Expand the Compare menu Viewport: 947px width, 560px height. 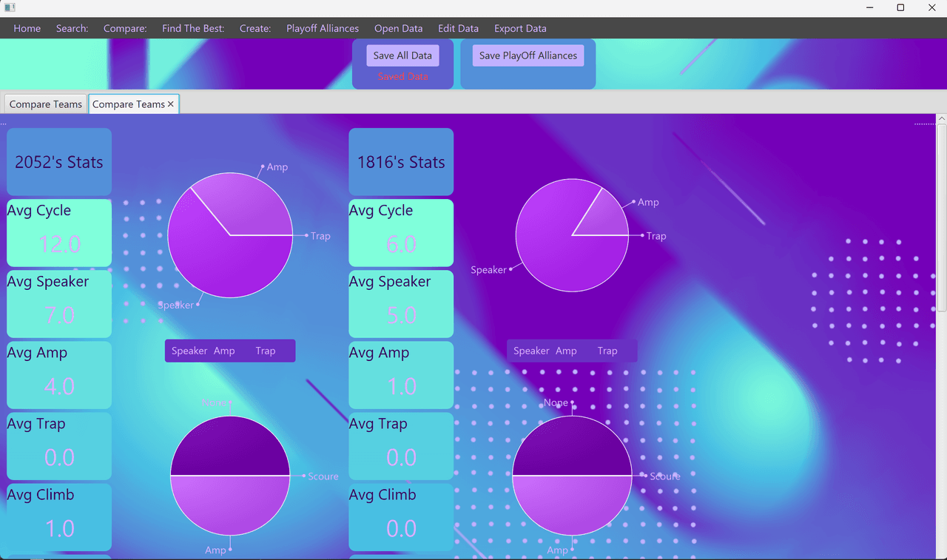point(125,28)
